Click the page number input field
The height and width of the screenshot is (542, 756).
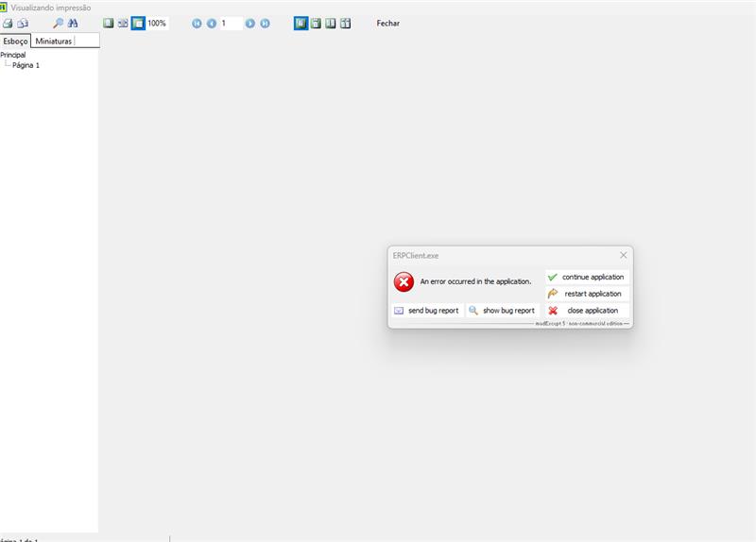click(231, 23)
